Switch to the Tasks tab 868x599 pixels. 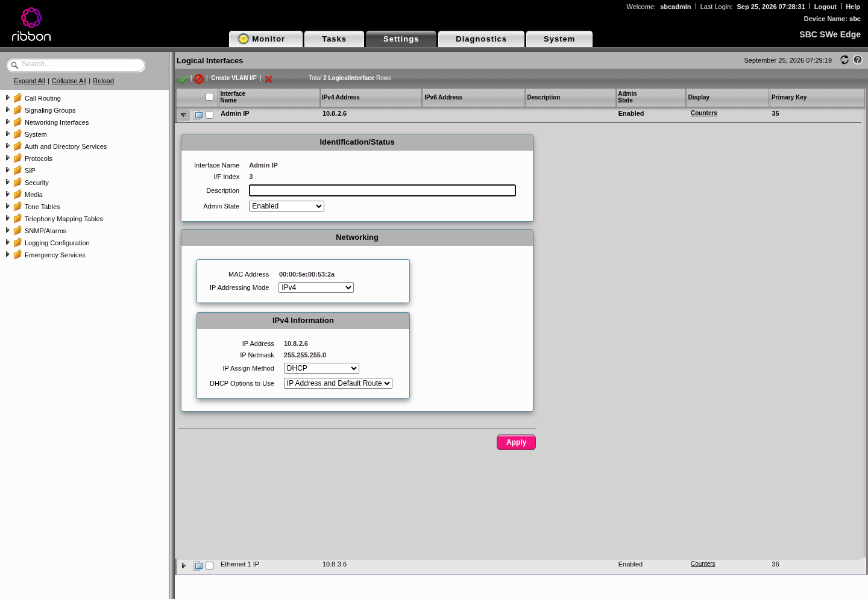tap(334, 39)
